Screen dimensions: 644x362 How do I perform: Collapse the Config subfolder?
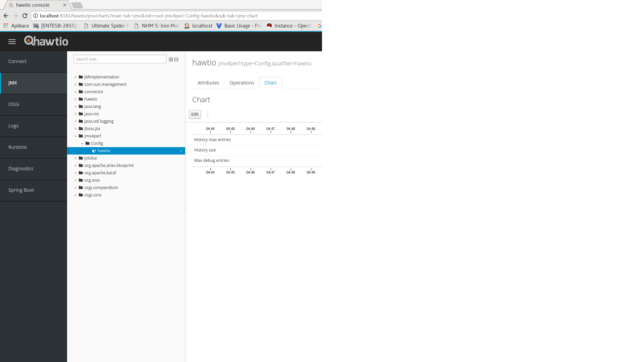click(82, 143)
